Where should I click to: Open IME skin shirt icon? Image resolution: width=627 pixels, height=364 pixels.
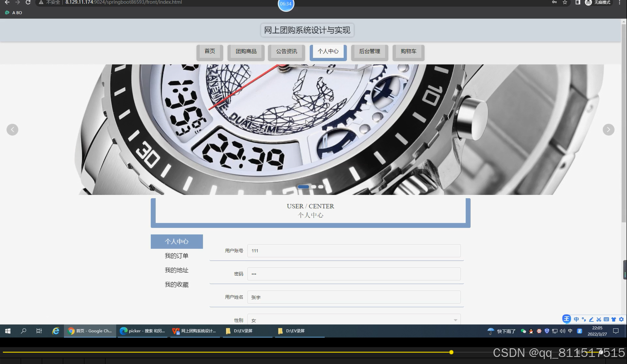614,319
